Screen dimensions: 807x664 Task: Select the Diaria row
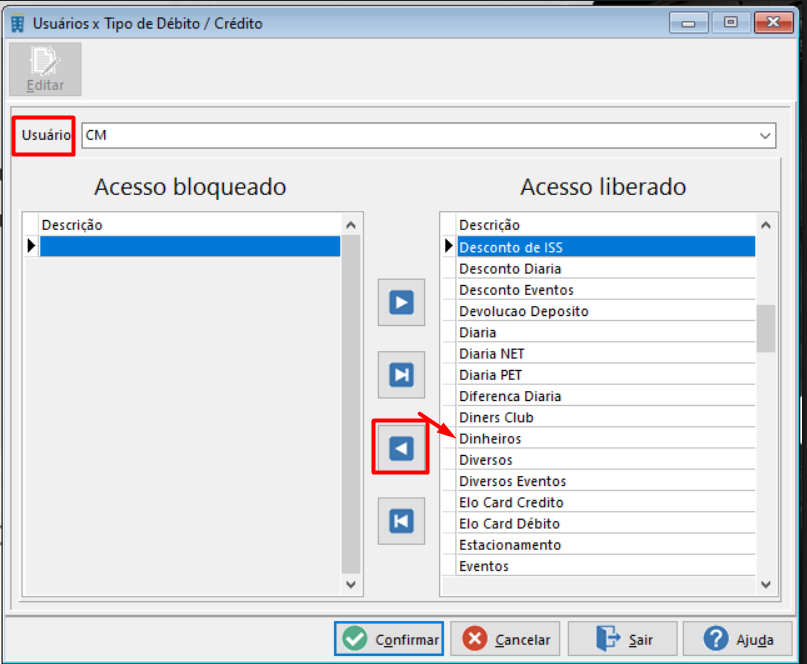tap(606, 333)
